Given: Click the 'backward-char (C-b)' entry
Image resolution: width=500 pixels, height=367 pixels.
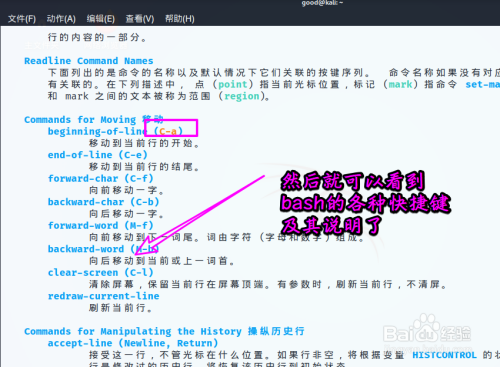Looking at the screenshot, I should pyautogui.click(x=103, y=202).
